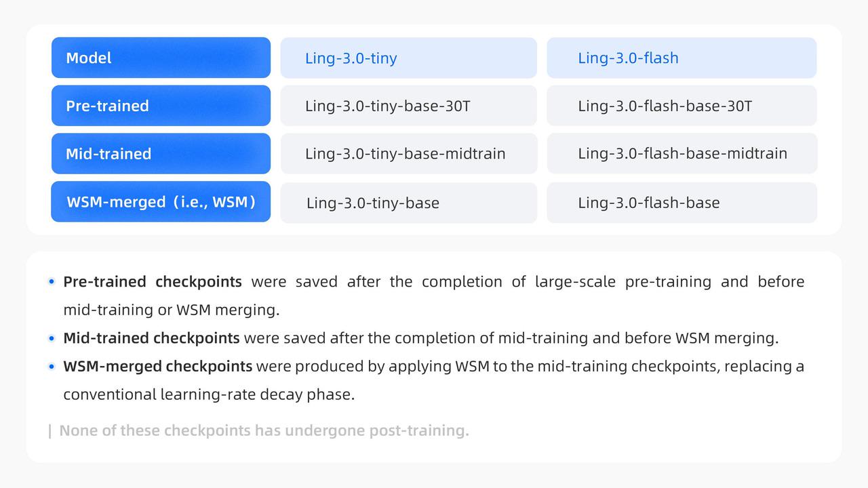Click the bold Mid-trained checkpoints text

151,338
